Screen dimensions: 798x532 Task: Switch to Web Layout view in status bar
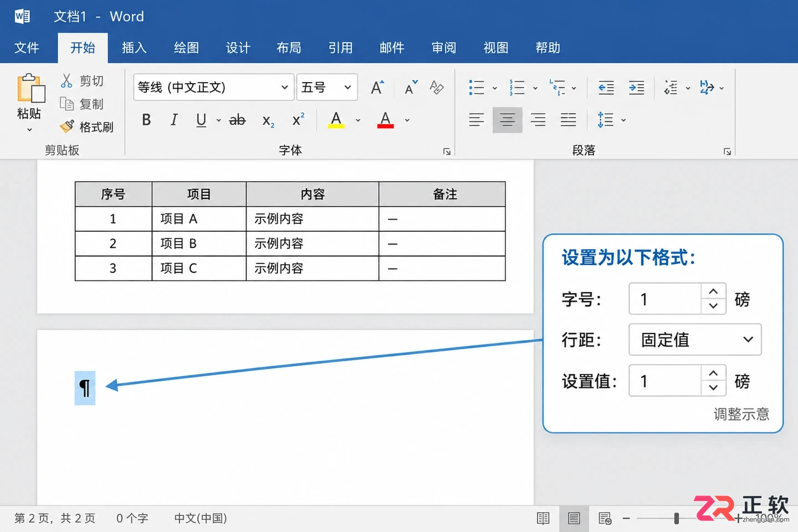[605, 518]
